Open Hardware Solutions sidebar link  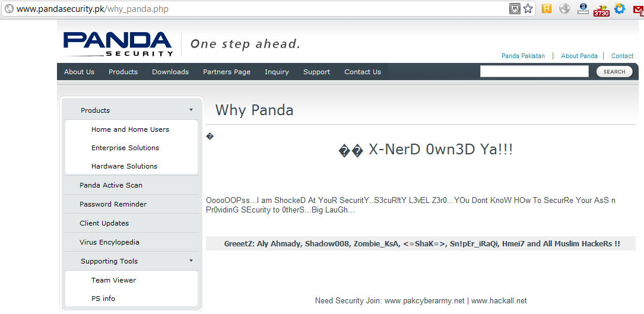pyautogui.click(x=125, y=166)
